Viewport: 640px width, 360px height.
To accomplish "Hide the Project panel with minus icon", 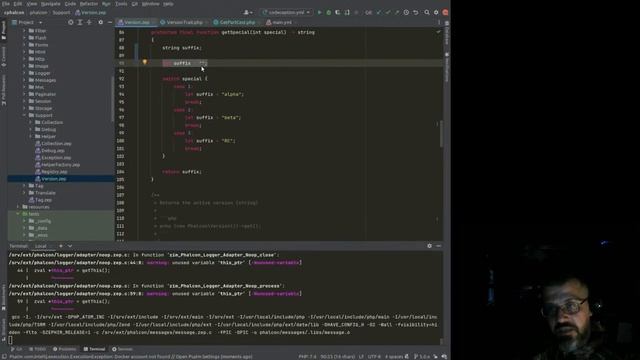I will (x=109, y=22).
